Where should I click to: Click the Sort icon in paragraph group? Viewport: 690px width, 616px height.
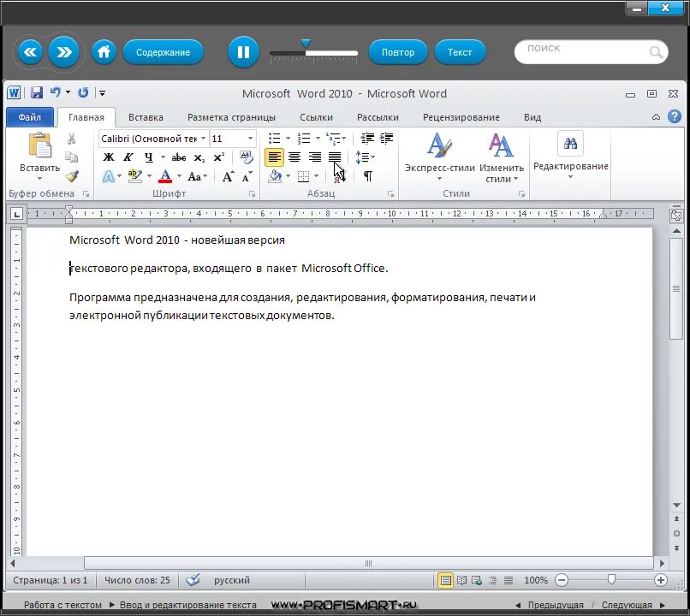pos(339,177)
